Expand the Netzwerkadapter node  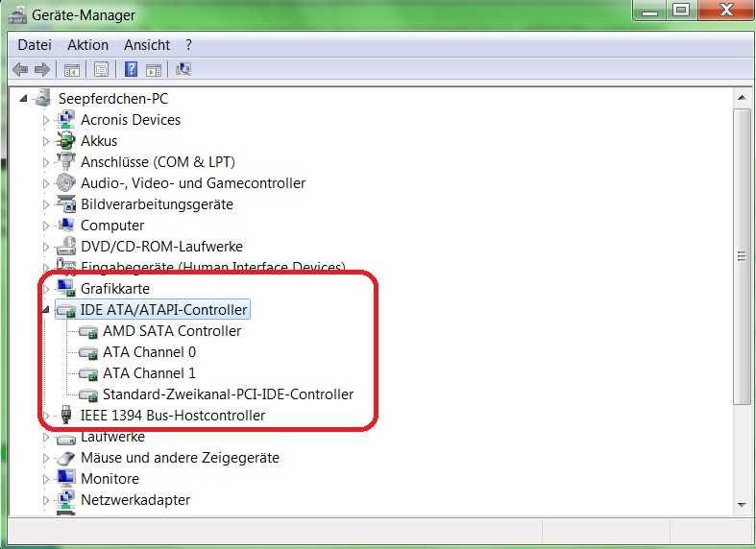(x=46, y=500)
